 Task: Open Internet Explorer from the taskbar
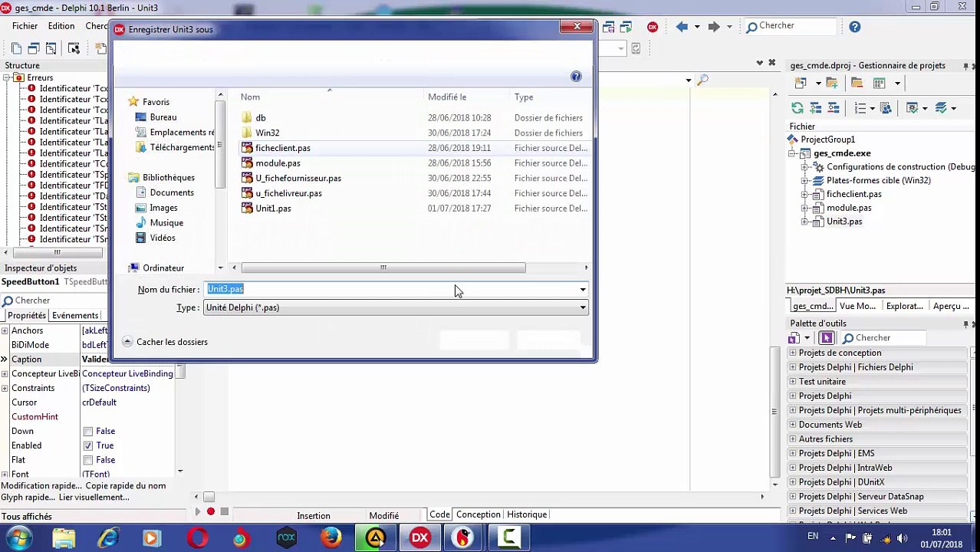tap(108, 538)
